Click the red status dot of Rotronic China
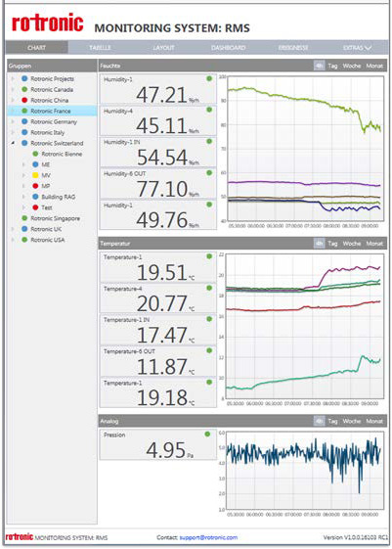The width and height of the screenshot is (392, 549). (24, 100)
